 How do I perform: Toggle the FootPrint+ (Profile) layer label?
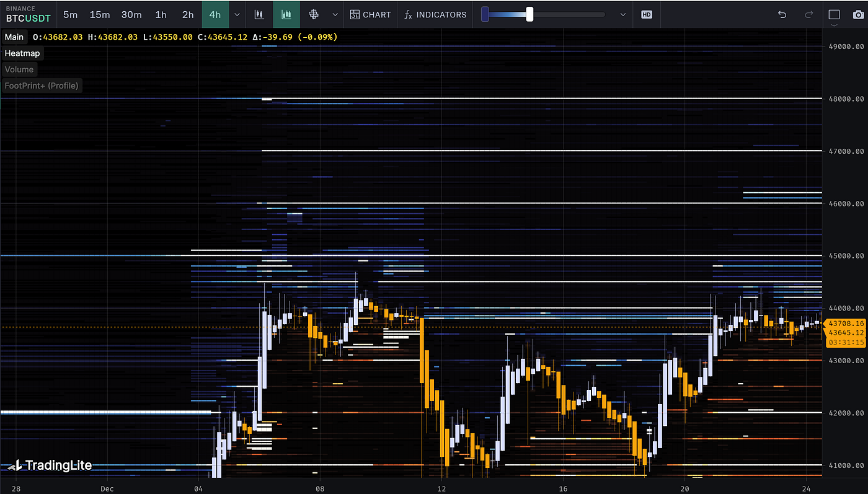(42, 86)
